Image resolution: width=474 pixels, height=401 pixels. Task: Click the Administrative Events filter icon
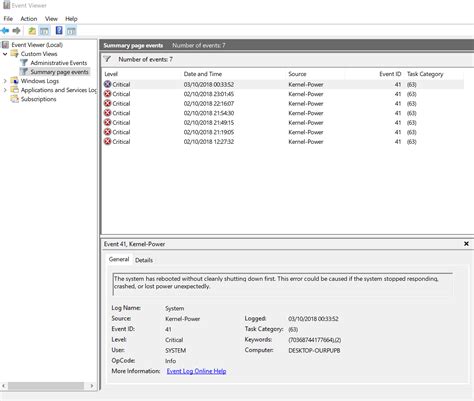24,62
